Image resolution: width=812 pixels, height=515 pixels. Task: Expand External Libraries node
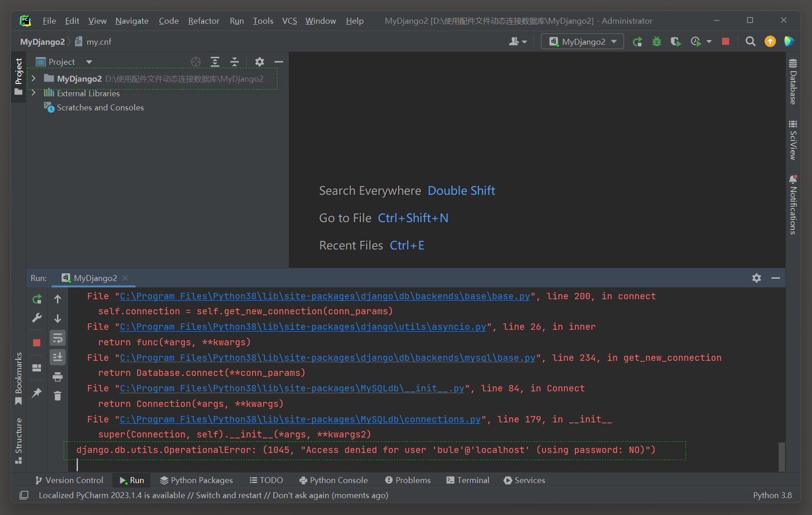[x=33, y=93]
